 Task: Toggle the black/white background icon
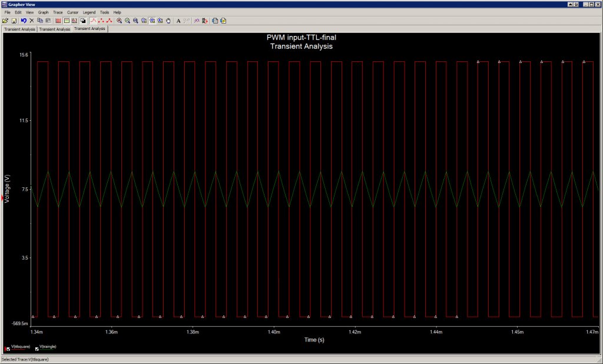coord(82,21)
